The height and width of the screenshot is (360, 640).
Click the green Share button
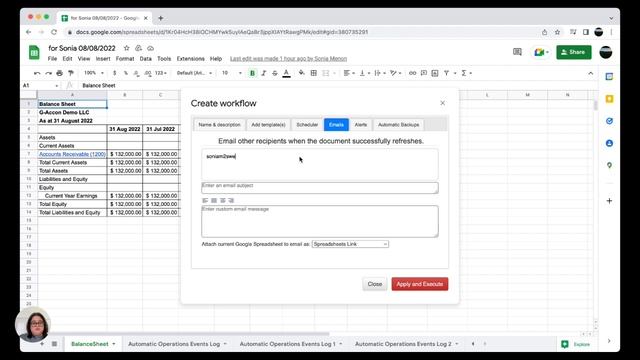click(x=573, y=52)
